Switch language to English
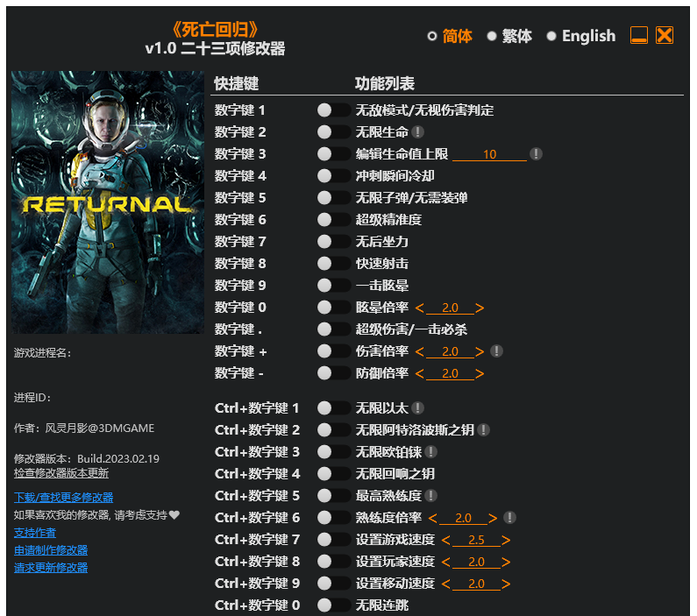 pyautogui.click(x=581, y=36)
